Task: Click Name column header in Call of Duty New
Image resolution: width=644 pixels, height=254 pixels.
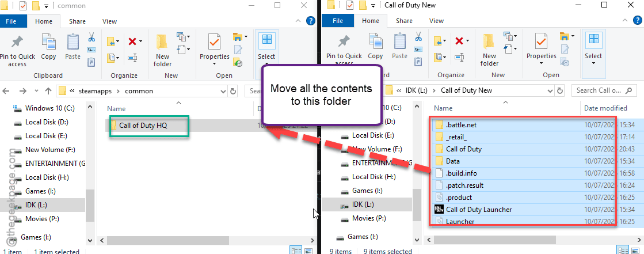Action: pyautogui.click(x=443, y=108)
